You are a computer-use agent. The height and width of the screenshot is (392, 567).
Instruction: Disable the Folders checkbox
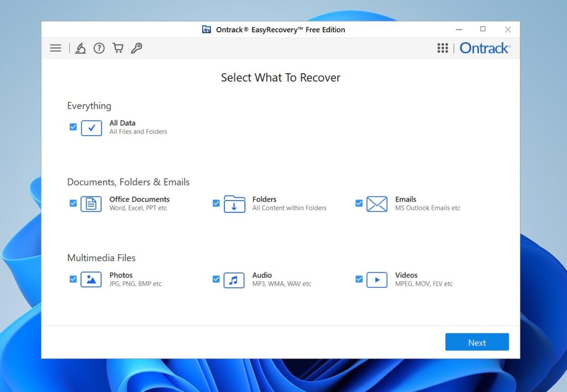(x=216, y=203)
